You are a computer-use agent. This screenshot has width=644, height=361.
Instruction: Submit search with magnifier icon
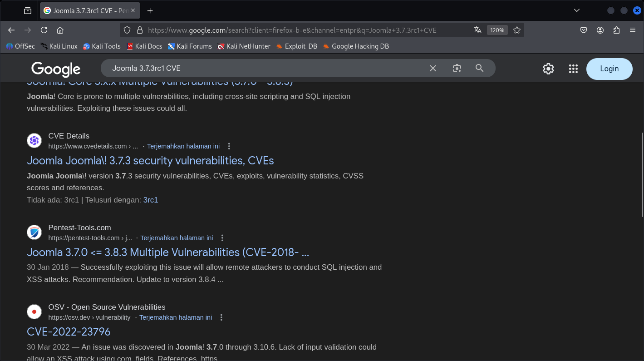tap(479, 68)
